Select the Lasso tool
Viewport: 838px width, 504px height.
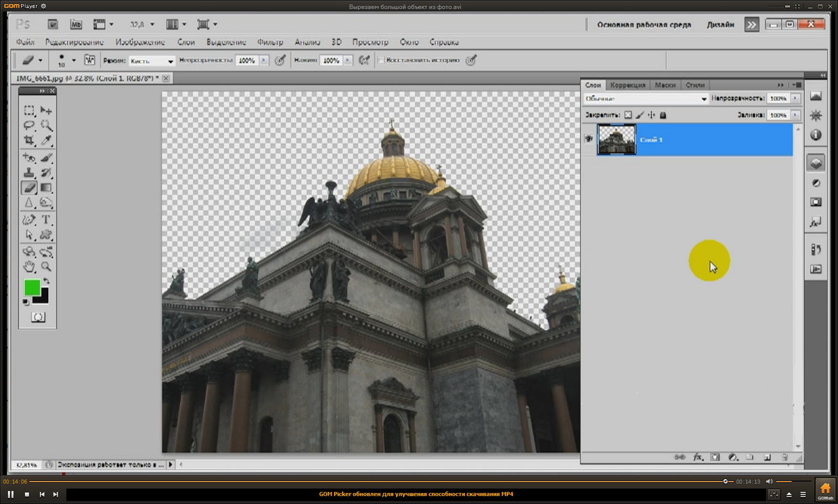pyautogui.click(x=29, y=125)
